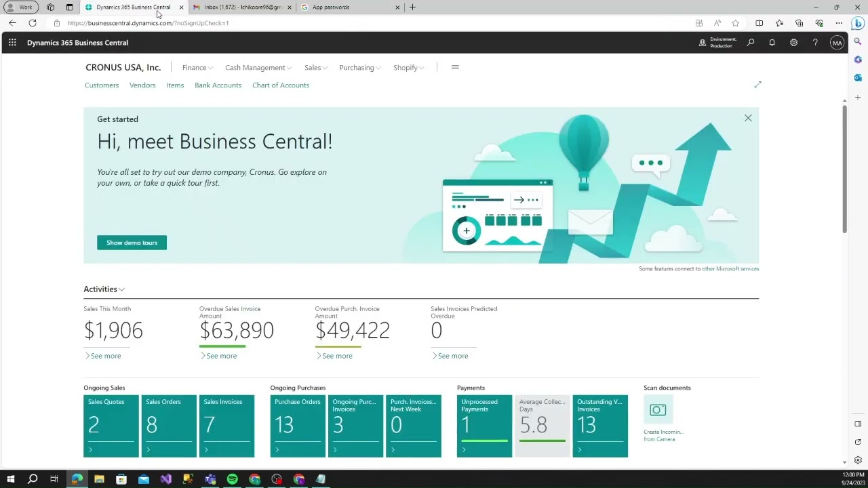This screenshot has width=868, height=488.
Task: Open Edge browser essentials heart icon
Action: [819, 23]
